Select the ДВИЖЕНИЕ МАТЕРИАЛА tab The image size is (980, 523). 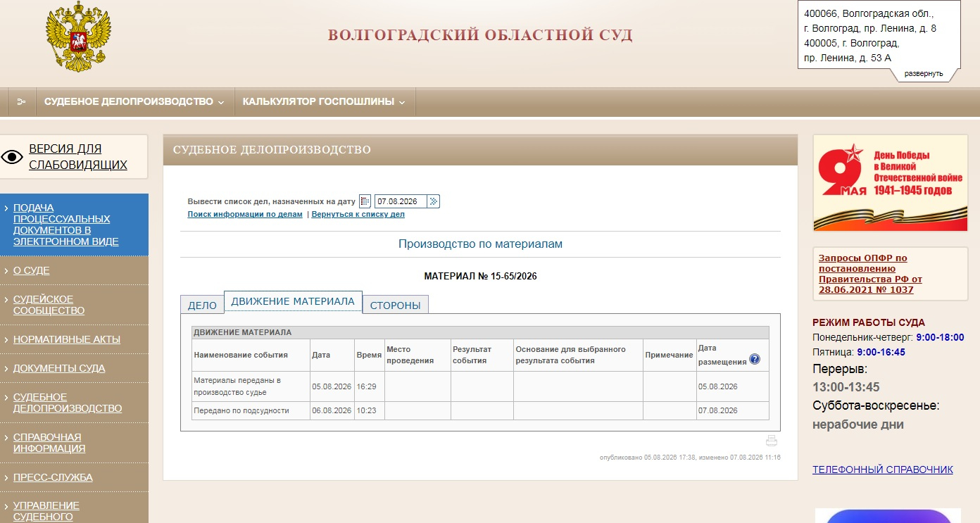[293, 301]
